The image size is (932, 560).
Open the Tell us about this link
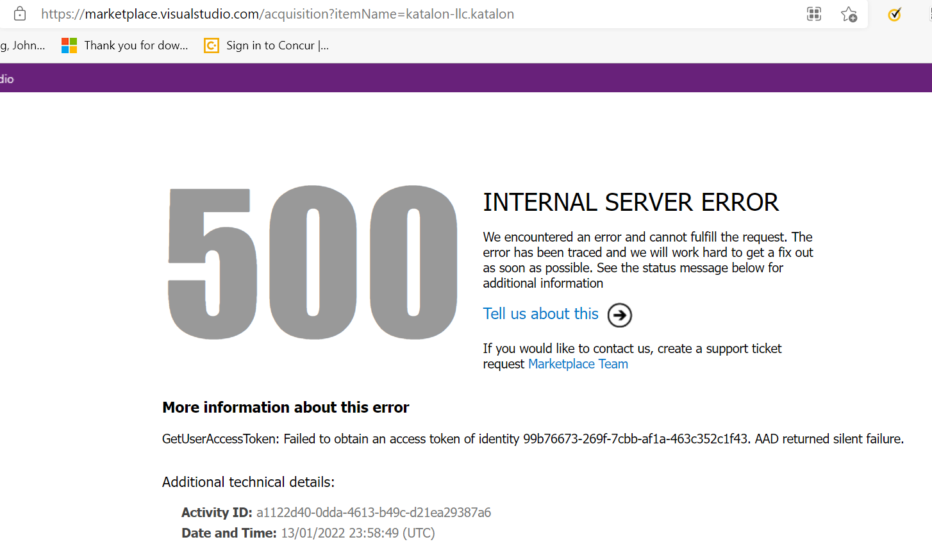coord(540,313)
